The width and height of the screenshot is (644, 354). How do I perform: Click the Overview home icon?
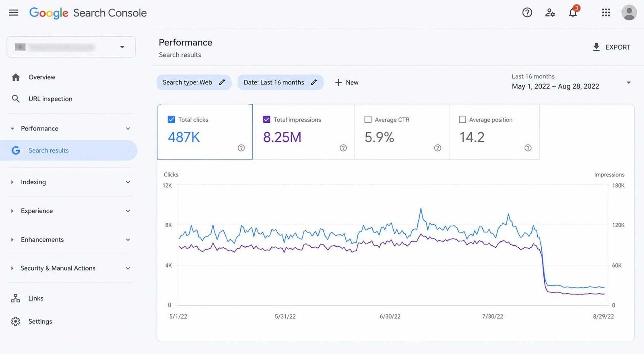[x=16, y=77]
